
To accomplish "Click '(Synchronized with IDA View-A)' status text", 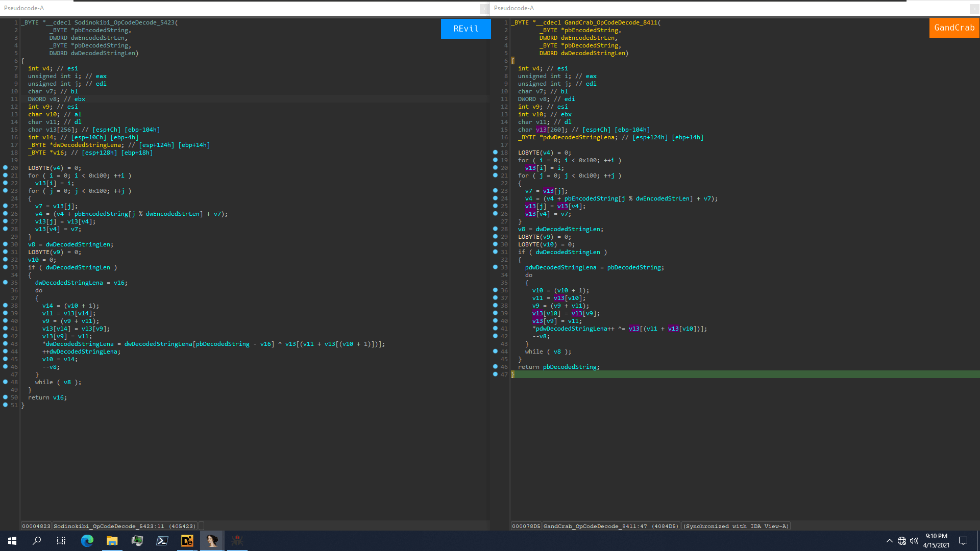I will pos(736,526).
